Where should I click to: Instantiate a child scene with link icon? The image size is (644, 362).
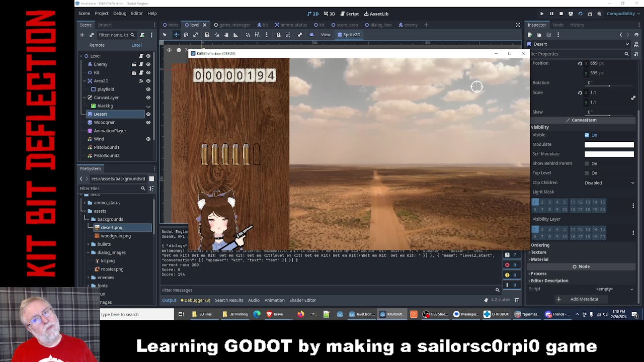(x=92, y=35)
